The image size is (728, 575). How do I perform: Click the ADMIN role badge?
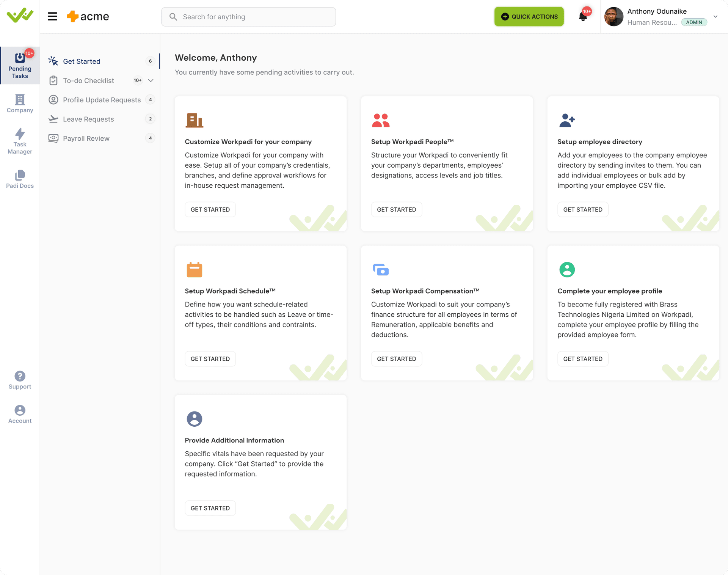(x=694, y=22)
